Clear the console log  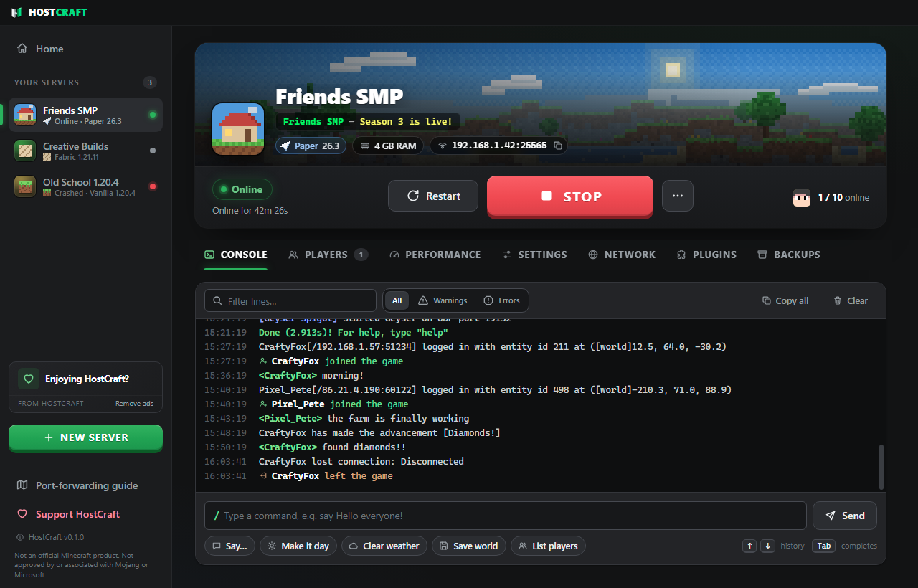pos(851,300)
